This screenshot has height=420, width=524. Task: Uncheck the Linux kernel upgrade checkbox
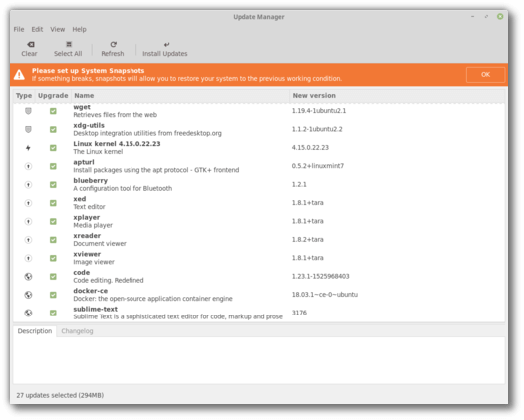[x=53, y=148]
